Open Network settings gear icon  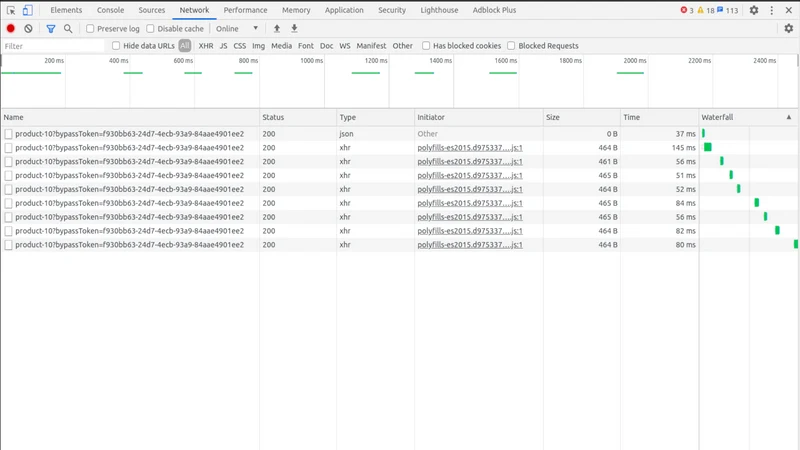click(789, 29)
